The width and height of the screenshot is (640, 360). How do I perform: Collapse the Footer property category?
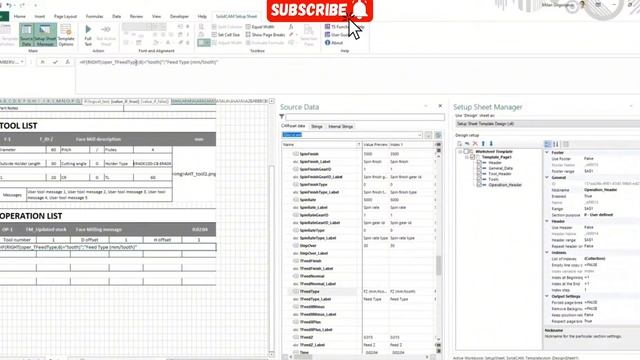click(x=547, y=152)
